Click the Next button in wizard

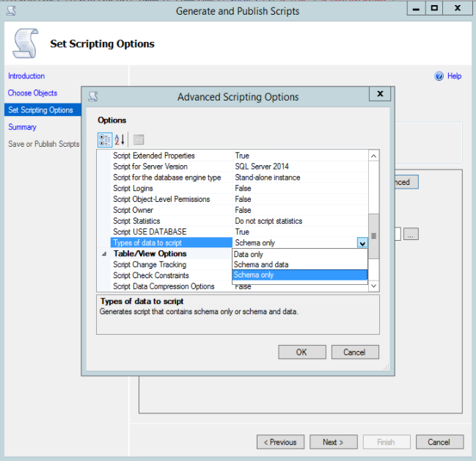coord(332,442)
